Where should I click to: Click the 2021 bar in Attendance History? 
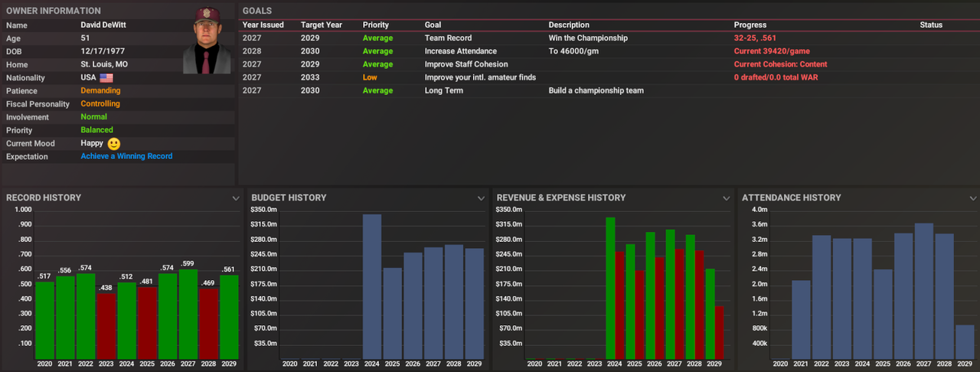[x=801, y=319]
